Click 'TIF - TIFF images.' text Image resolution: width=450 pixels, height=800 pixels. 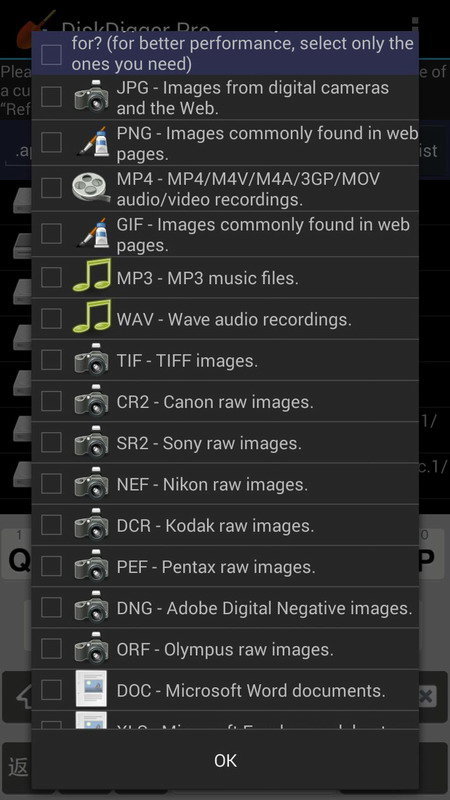tap(187, 361)
